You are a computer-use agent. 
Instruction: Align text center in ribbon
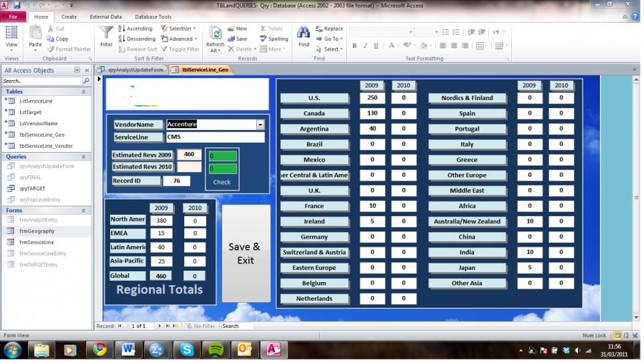[x=454, y=45]
